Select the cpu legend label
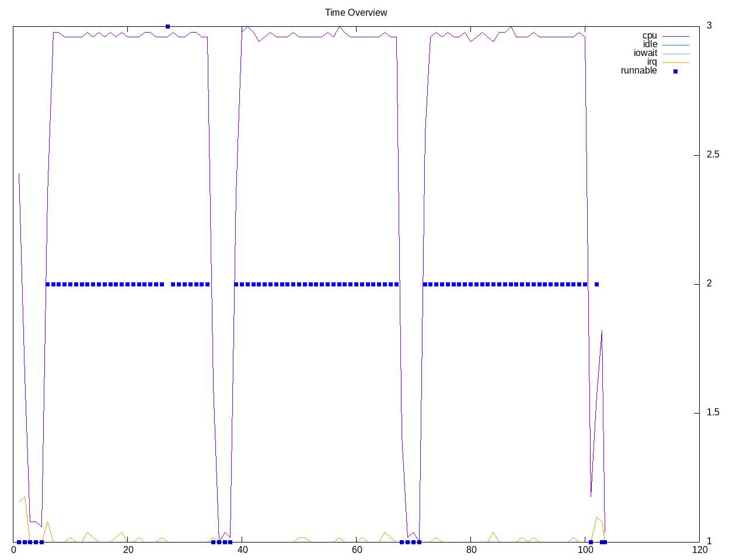The image size is (747, 560). pos(650,36)
